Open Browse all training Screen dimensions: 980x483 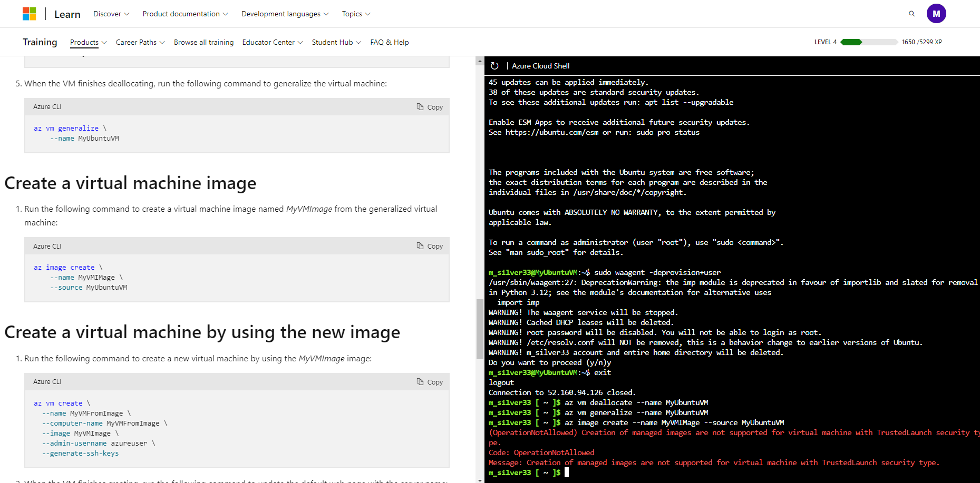[x=203, y=42]
